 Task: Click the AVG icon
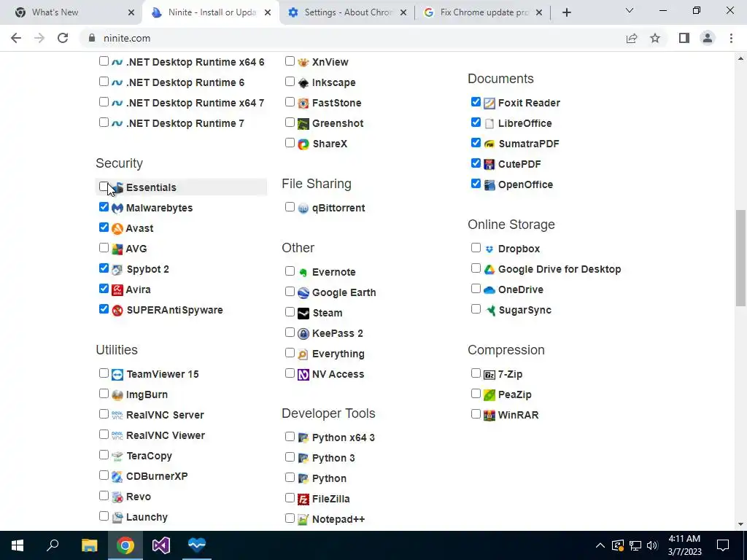coord(117,249)
